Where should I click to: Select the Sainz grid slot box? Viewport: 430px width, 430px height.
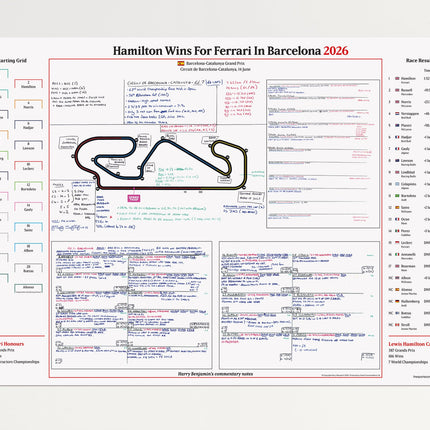coord(28,228)
